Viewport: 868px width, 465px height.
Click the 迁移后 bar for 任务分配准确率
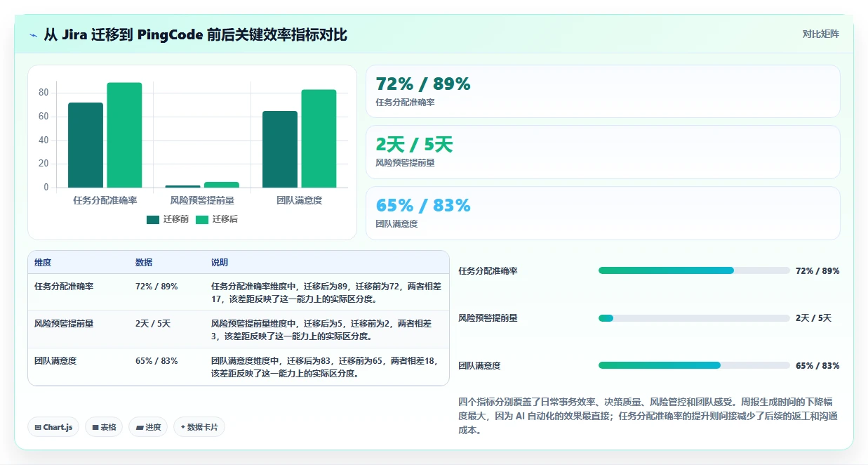(124, 135)
